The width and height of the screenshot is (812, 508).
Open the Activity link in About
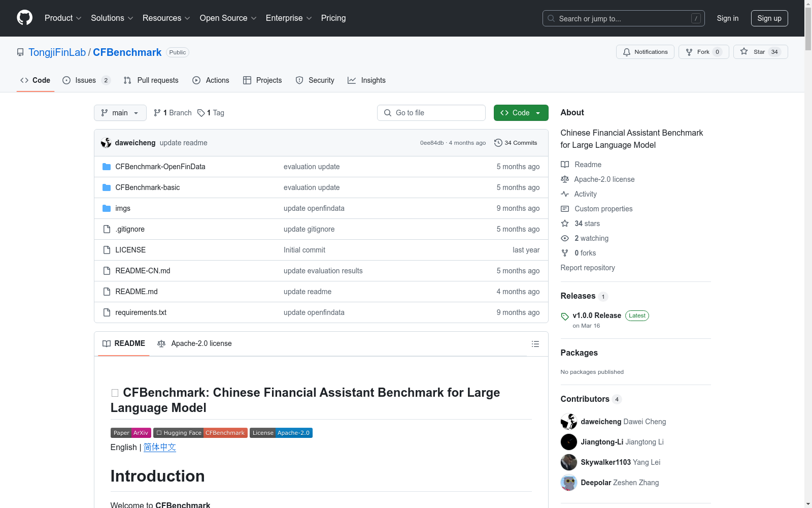pyautogui.click(x=585, y=194)
